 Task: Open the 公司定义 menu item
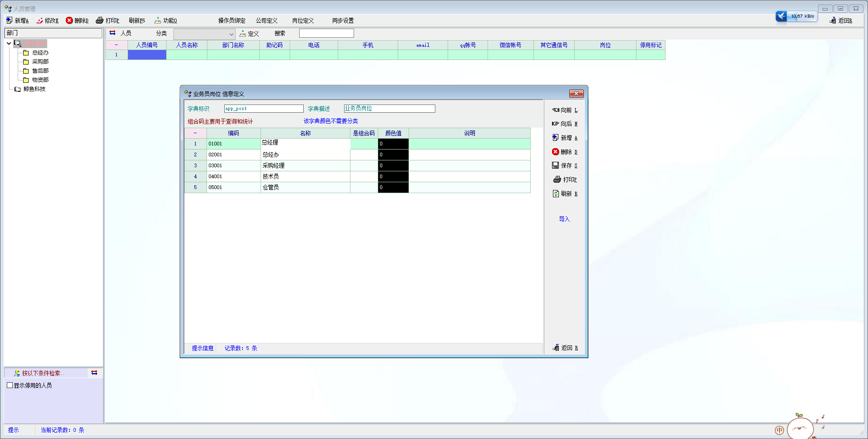pyautogui.click(x=266, y=20)
